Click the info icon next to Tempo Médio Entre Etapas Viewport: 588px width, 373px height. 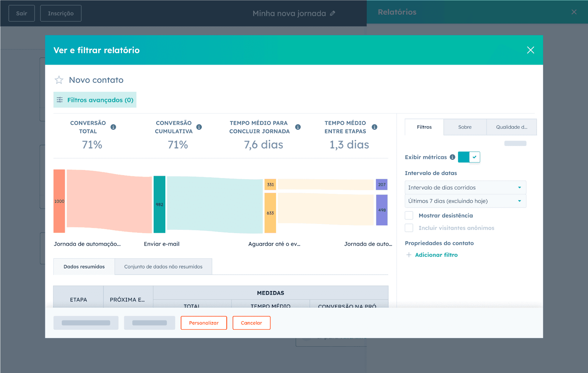click(x=374, y=127)
